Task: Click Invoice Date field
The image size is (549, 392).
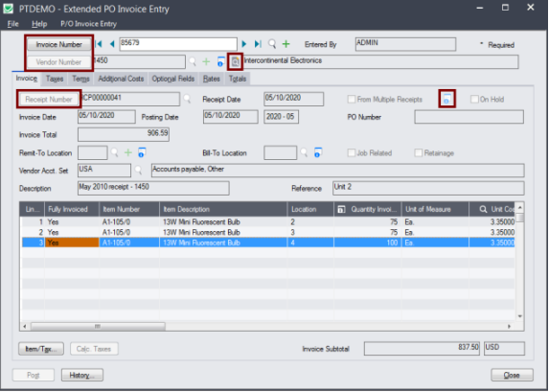Action: tap(106, 117)
